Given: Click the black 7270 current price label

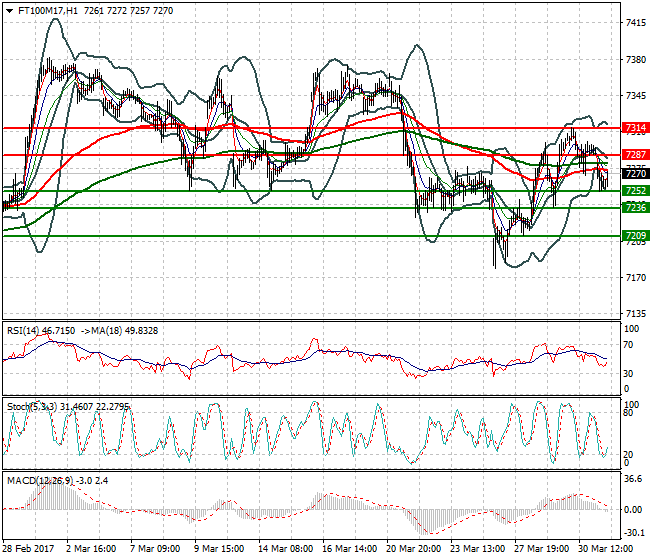Looking at the screenshot, I should [x=635, y=173].
